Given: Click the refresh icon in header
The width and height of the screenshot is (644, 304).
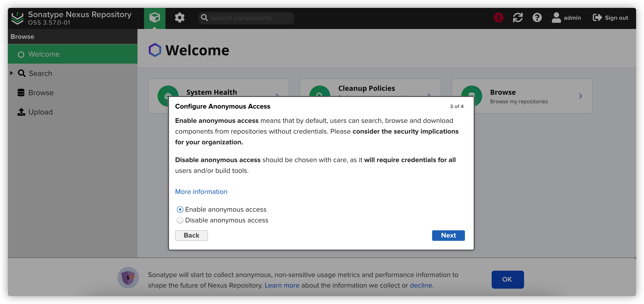Looking at the screenshot, I should pos(517,18).
